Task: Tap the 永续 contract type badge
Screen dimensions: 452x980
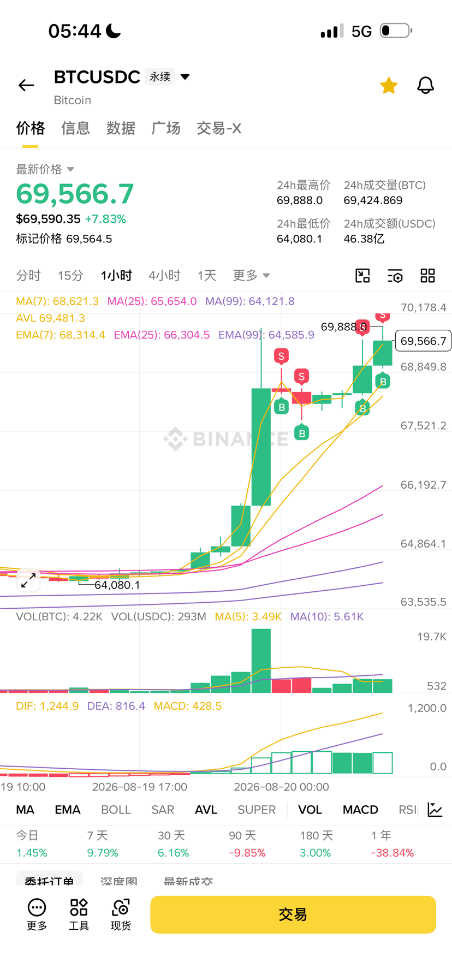Action: 160,77
